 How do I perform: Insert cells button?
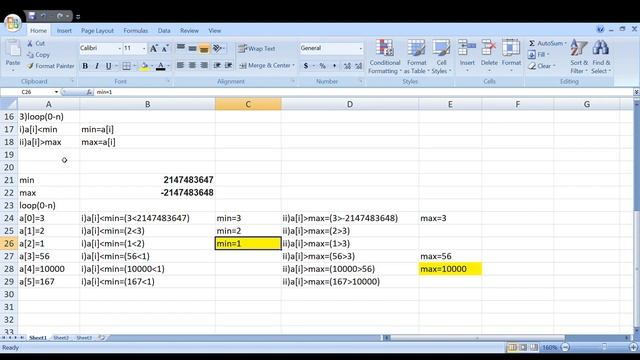pyautogui.click(x=467, y=56)
